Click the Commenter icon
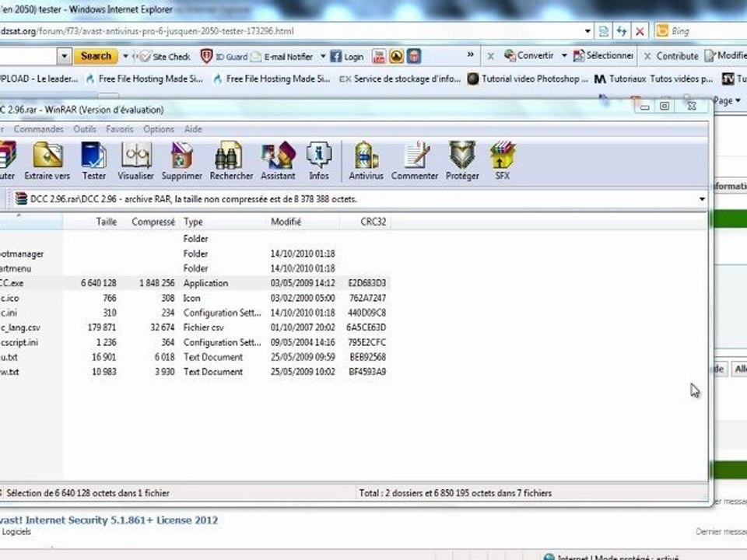 point(415,160)
